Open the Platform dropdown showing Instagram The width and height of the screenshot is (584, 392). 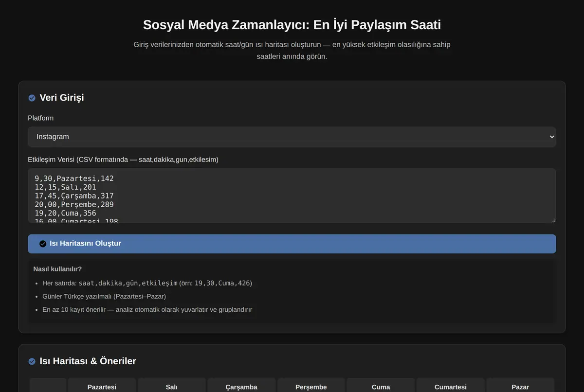pyautogui.click(x=292, y=137)
